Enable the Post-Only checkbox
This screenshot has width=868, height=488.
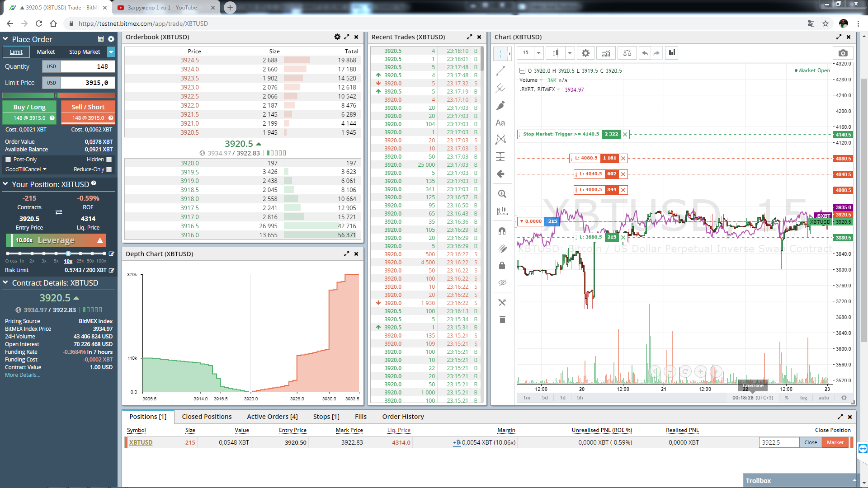point(8,160)
